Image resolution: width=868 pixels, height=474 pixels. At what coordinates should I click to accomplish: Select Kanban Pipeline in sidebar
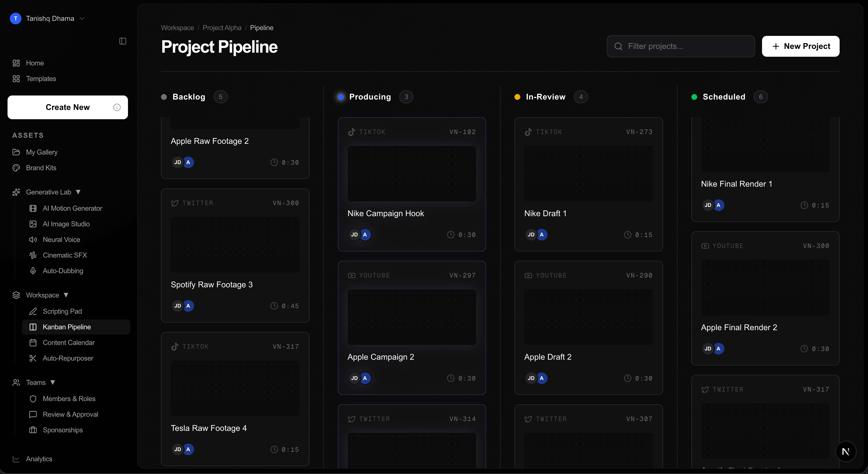76,327
